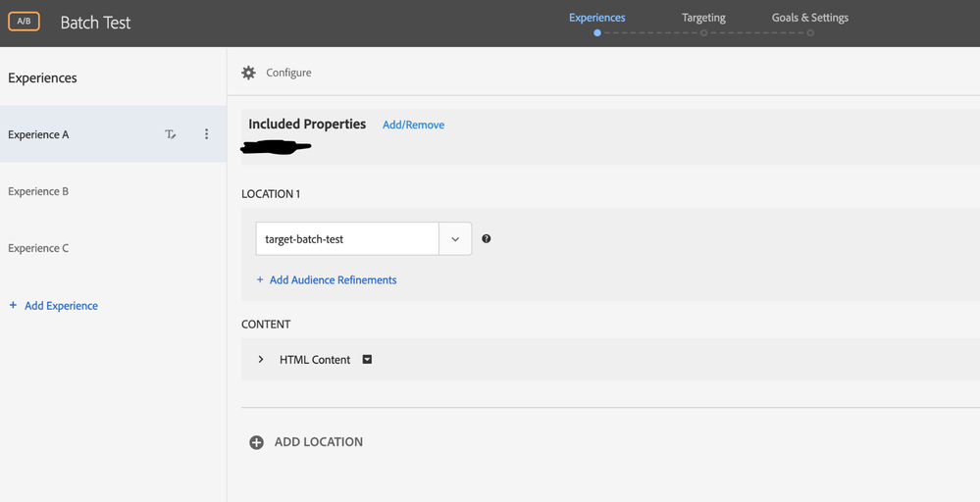The image size is (980, 502).
Task: Open the HTML Content options dropdown
Action: tap(367, 360)
